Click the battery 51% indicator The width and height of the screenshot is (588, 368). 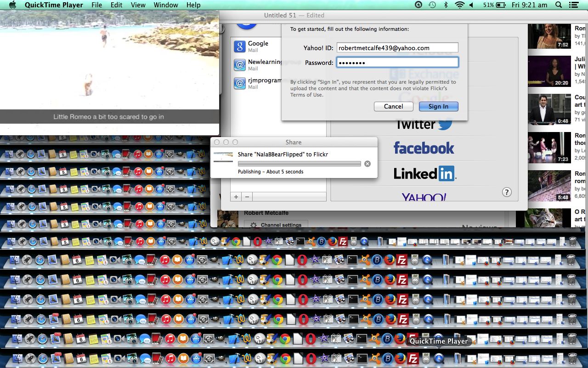[x=495, y=5]
